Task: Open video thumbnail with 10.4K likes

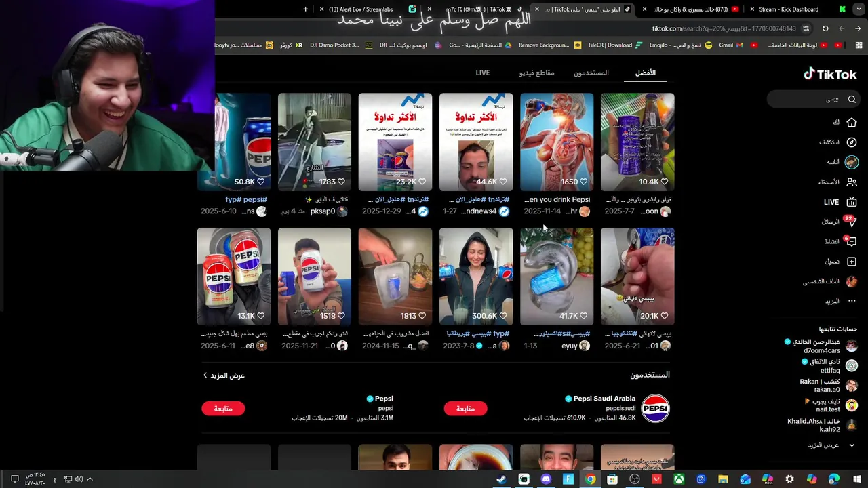Action: 637,142
